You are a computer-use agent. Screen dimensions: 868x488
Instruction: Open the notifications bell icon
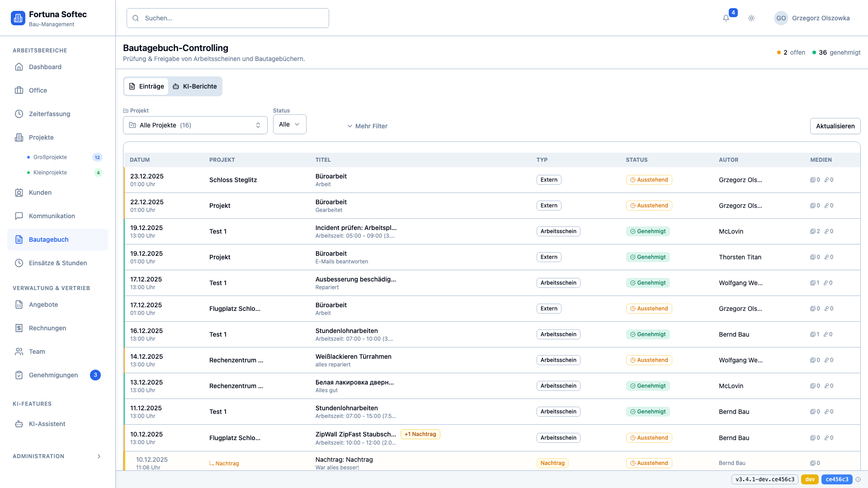click(x=726, y=18)
